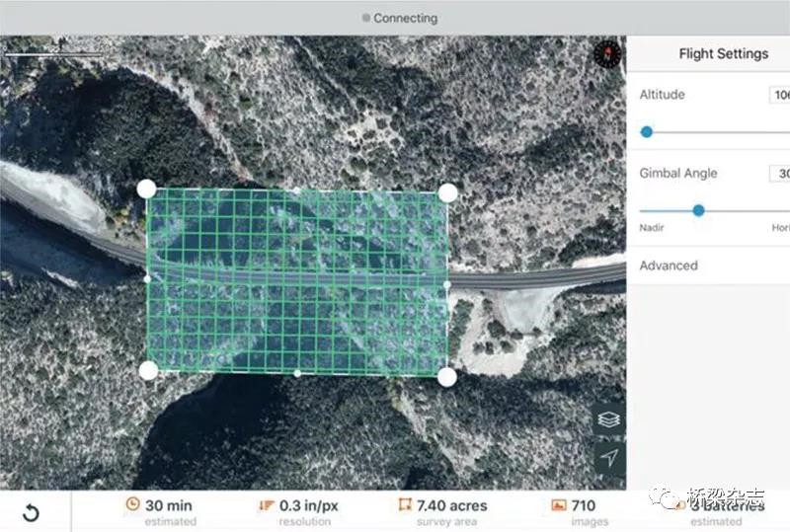The width and height of the screenshot is (790, 532).
Task: Click the images icon beside 710
Action: pyautogui.click(x=558, y=505)
